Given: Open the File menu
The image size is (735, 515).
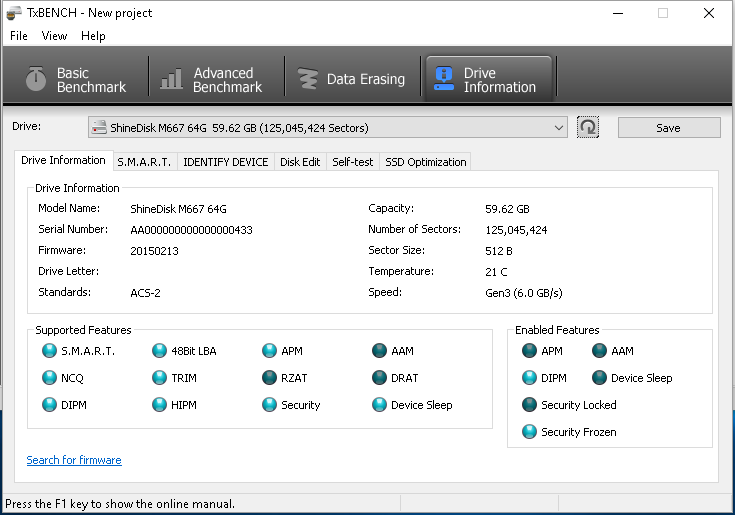Looking at the screenshot, I should point(19,36).
